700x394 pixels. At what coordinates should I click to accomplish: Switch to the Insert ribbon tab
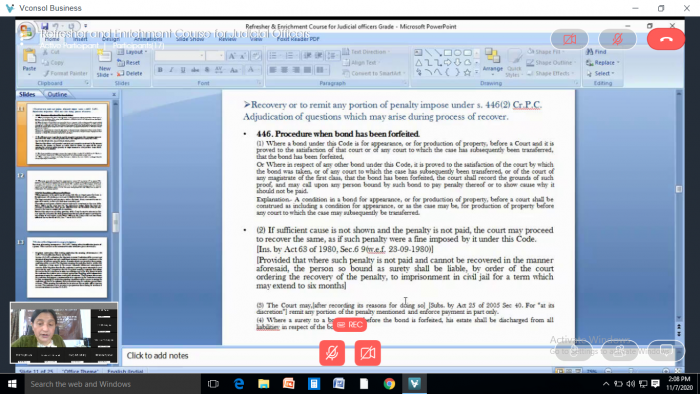(80, 39)
